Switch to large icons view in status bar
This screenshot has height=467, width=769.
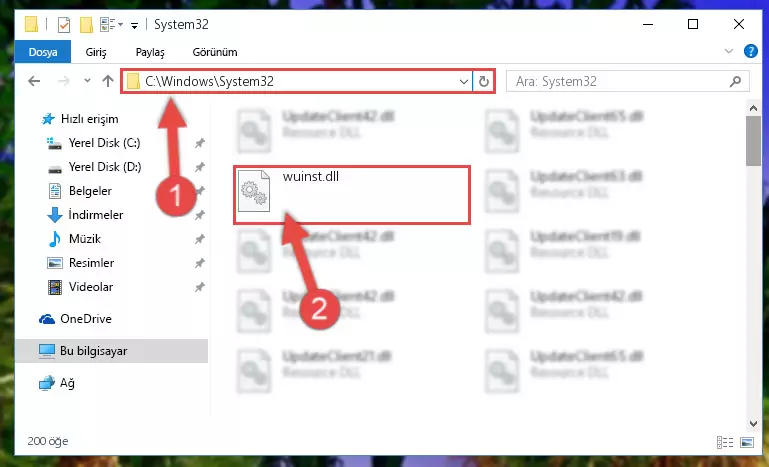(747, 442)
